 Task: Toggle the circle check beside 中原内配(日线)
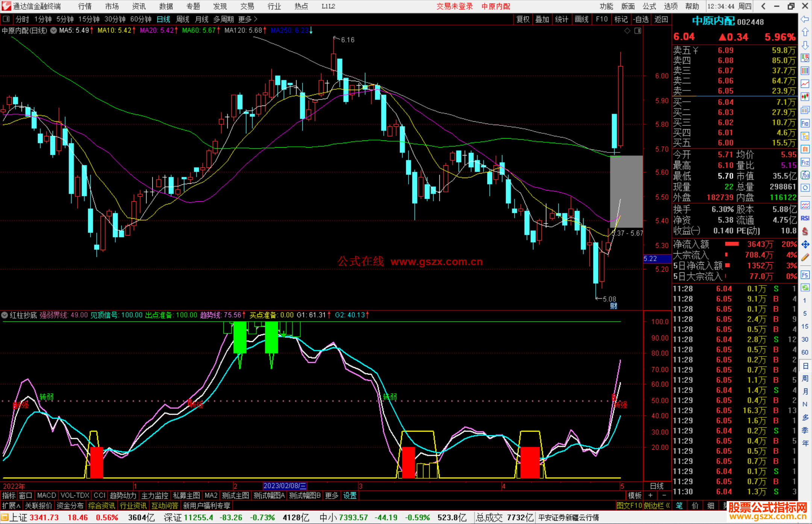coord(54,31)
